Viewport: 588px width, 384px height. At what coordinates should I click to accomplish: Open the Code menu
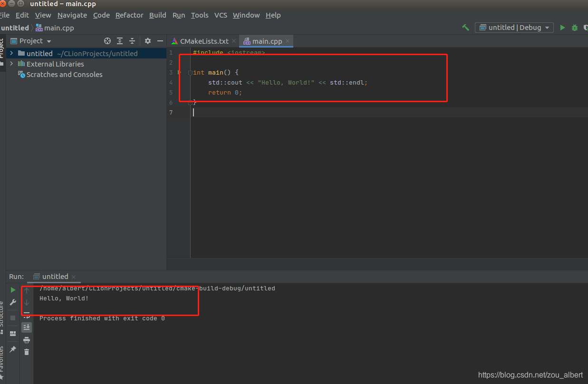tap(101, 15)
